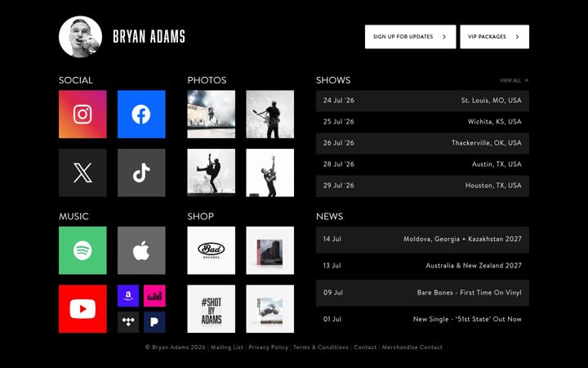The height and width of the screenshot is (368, 588).
Task: Open the TikTok social tile
Action: 141,173
